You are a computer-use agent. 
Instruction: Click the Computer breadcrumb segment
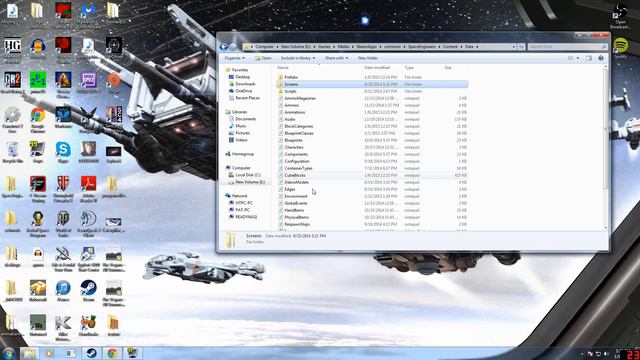tap(264, 47)
